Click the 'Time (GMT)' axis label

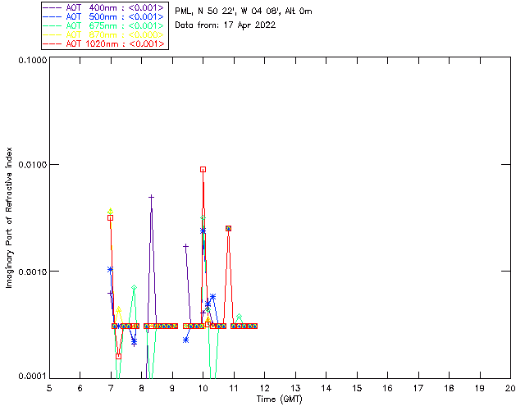280,399
